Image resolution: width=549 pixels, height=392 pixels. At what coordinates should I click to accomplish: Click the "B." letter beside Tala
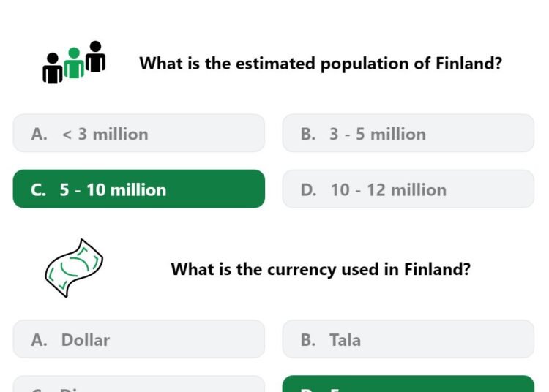(x=308, y=340)
